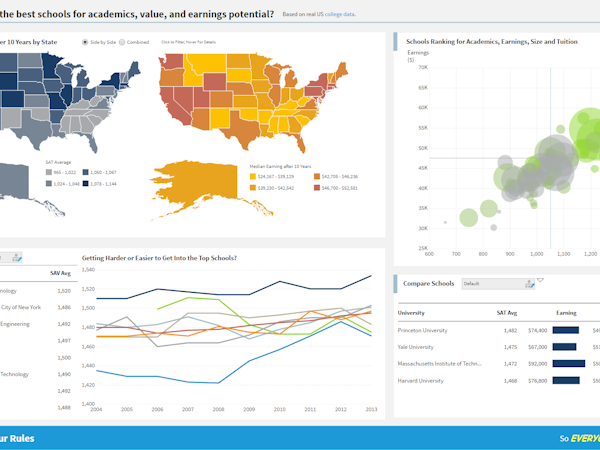The width and height of the screenshot is (600, 450).
Task: Click the 1,486 value in left table
Action: [x=64, y=307]
